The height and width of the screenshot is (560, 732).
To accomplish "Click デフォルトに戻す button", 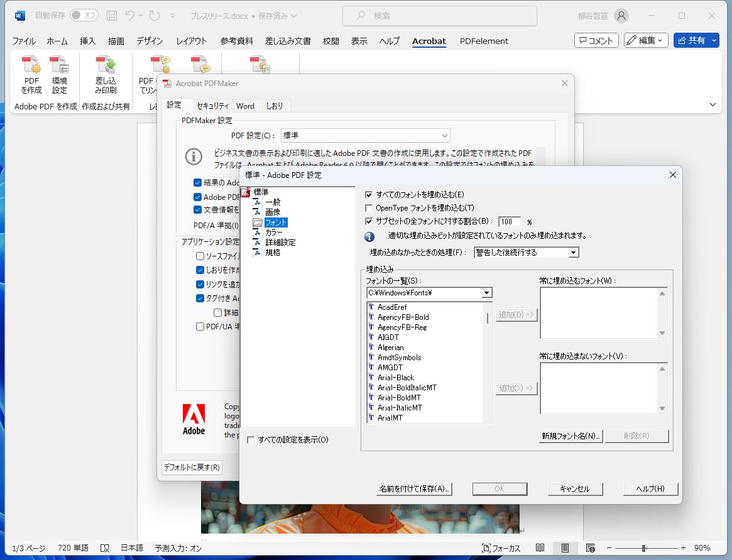I will tap(192, 468).
